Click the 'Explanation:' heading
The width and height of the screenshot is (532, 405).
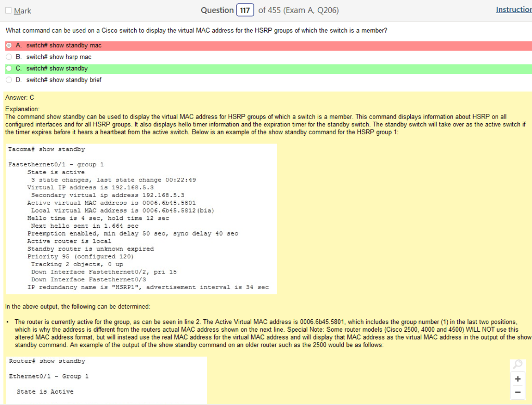[x=22, y=109]
